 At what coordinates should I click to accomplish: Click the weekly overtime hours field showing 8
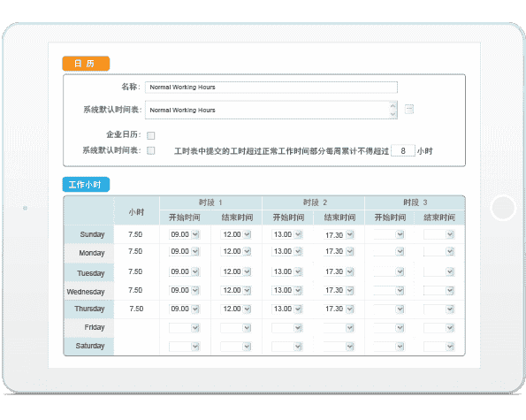click(403, 151)
